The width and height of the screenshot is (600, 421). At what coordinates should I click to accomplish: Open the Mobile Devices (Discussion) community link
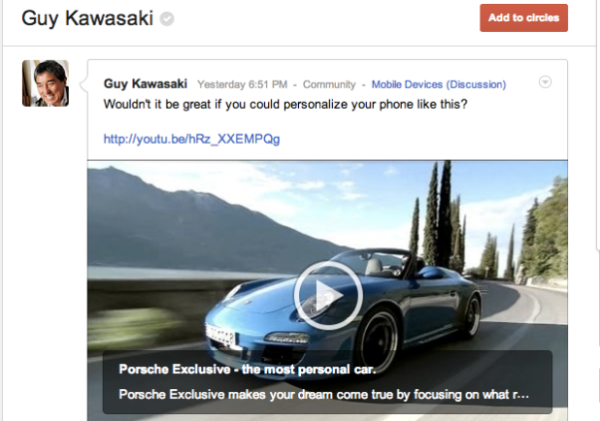click(439, 84)
